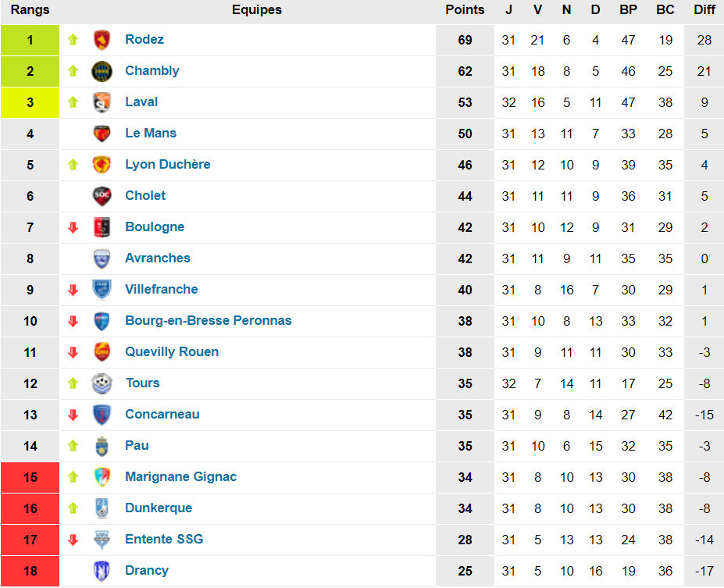Click the red down arrow beside Villefranche
Screen dimensions: 724x588
pos(73,290)
